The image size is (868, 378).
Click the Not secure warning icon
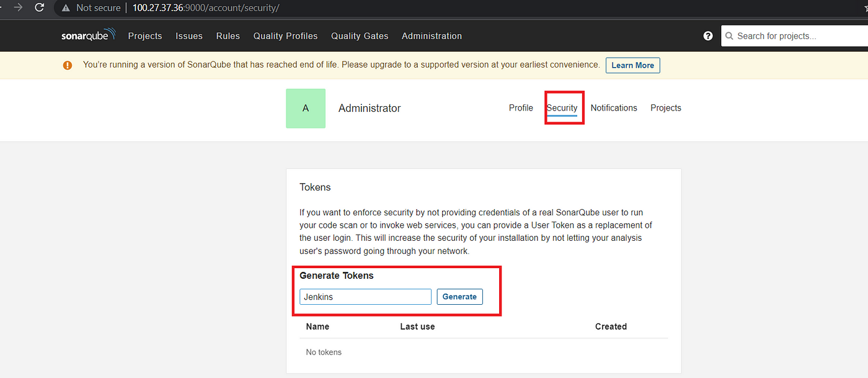(x=66, y=8)
